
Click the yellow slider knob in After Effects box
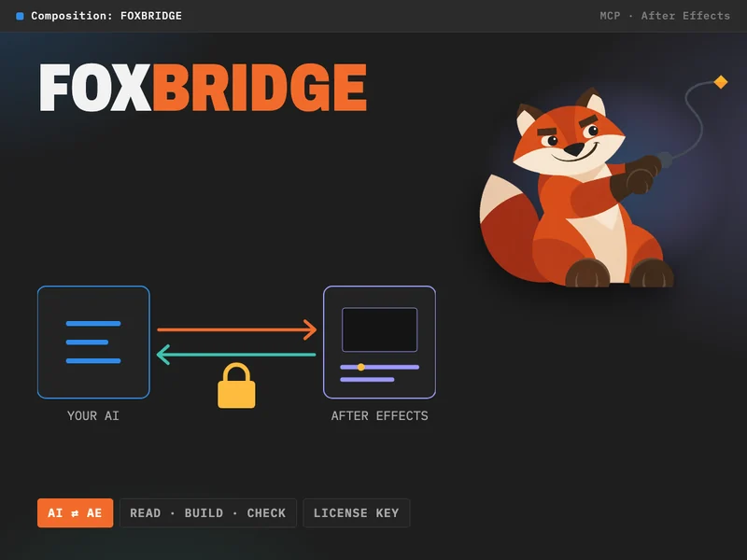360,367
